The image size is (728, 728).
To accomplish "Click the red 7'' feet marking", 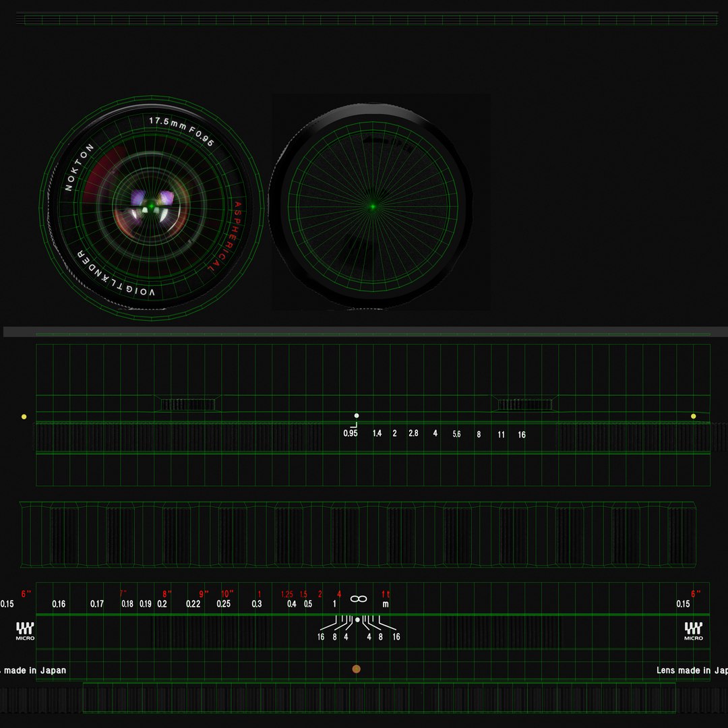I will pyautogui.click(x=123, y=594).
